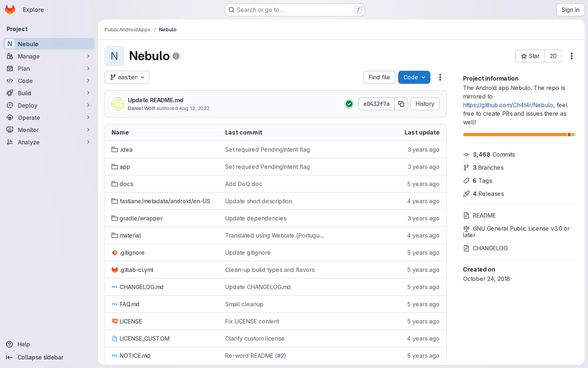Image resolution: width=588 pixels, height=368 pixels.
Task: Open the master branch dropdown
Action: (x=127, y=77)
